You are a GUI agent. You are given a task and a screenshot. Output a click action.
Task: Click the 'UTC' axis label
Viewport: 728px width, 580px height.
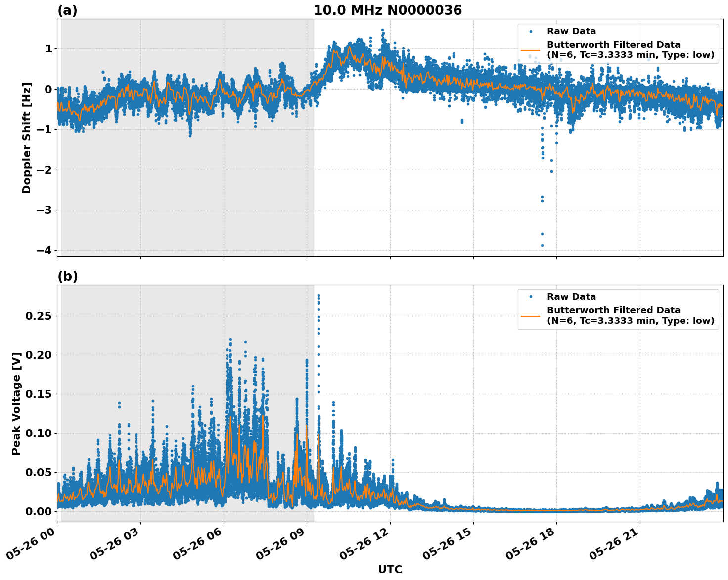[389, 569]
